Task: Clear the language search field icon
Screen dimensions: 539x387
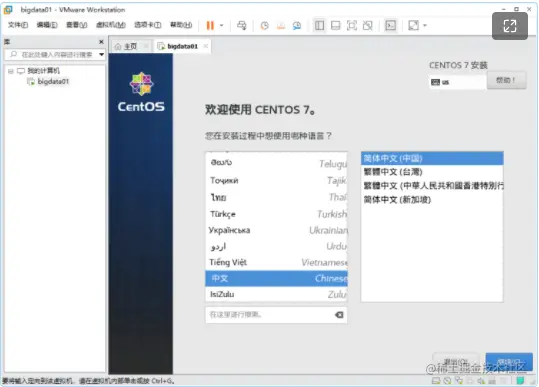Action: pyautogui.click(x=339, y=315)
